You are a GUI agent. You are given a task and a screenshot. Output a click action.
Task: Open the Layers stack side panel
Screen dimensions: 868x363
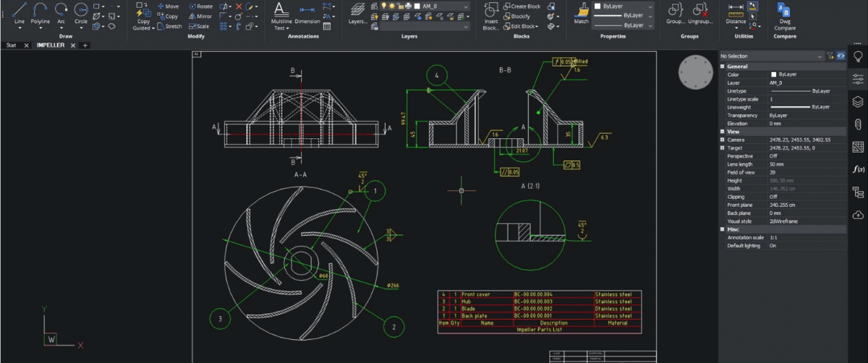point(858,101)
